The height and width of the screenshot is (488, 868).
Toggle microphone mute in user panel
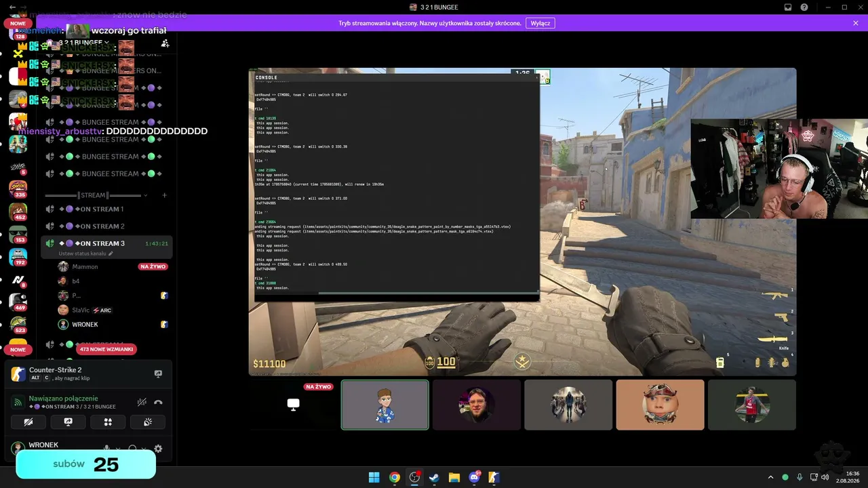pos(106,449)
